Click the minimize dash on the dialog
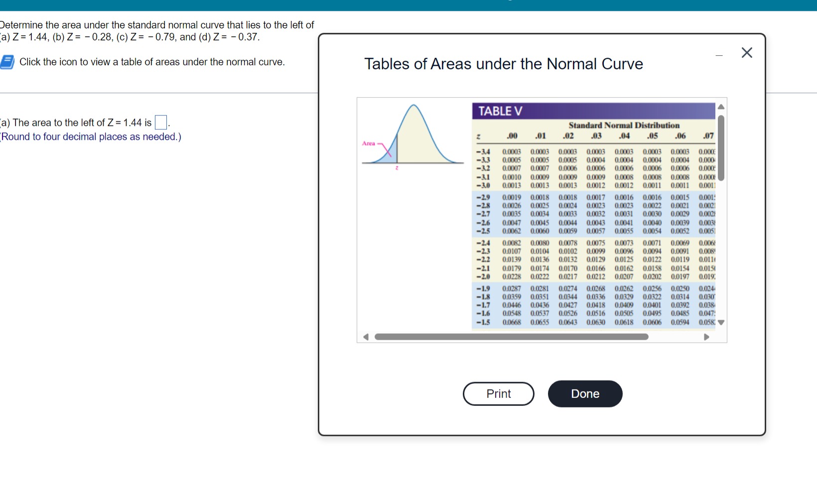 719,55
